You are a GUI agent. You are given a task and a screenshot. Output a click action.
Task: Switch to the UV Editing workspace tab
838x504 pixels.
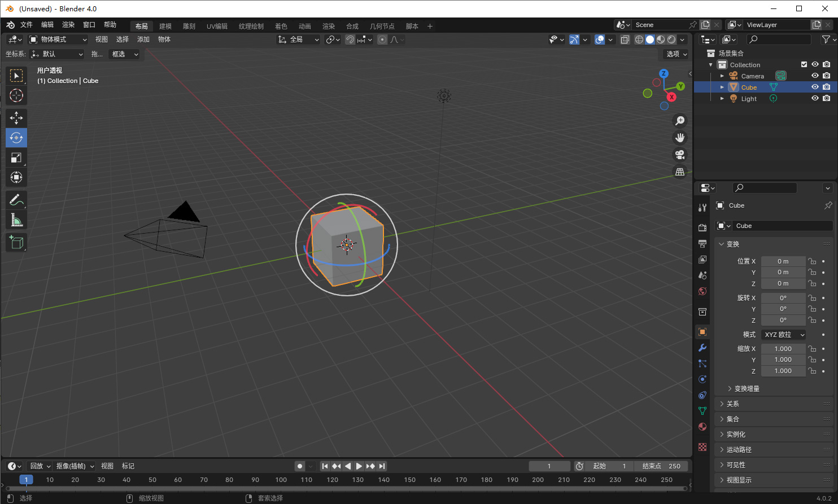point(217,27)
